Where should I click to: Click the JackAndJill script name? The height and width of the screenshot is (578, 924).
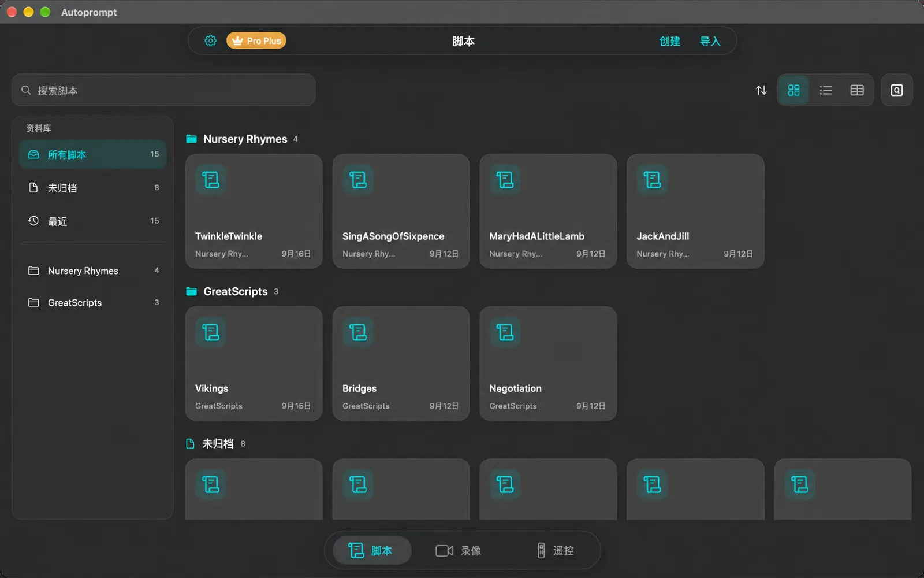click(662, 236)
